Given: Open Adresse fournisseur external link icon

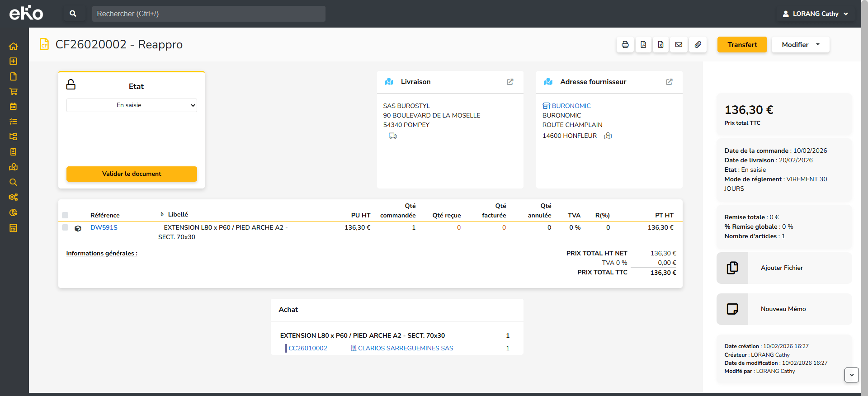Looking at the screenshot, I should point(670,82).
